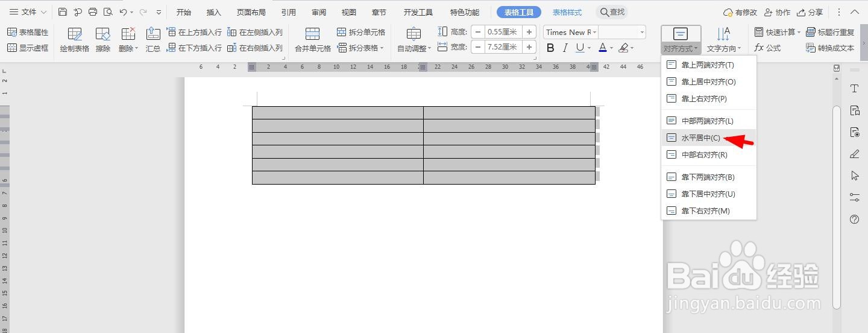Screen dimensions: 868x333
Task: Switch to the 页面布局 tab
Action: [x=251, y=12]
